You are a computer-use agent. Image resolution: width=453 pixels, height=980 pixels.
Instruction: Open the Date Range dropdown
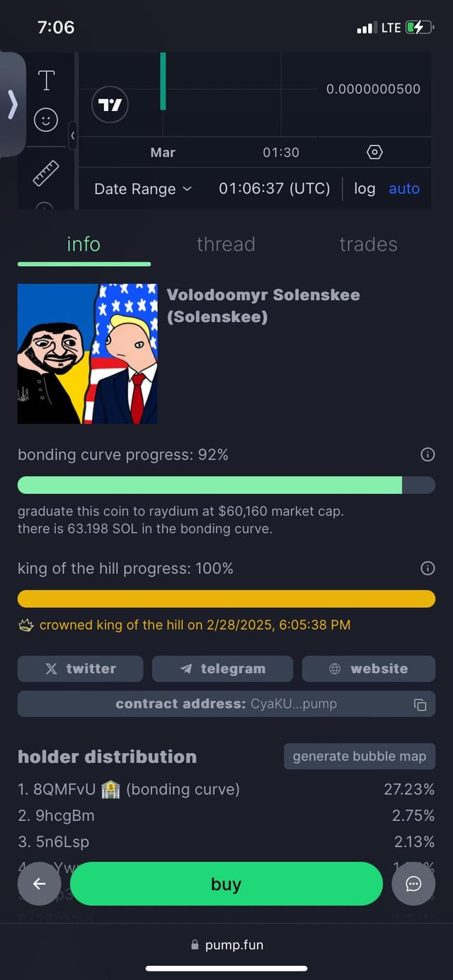click(x=143, y=189)
